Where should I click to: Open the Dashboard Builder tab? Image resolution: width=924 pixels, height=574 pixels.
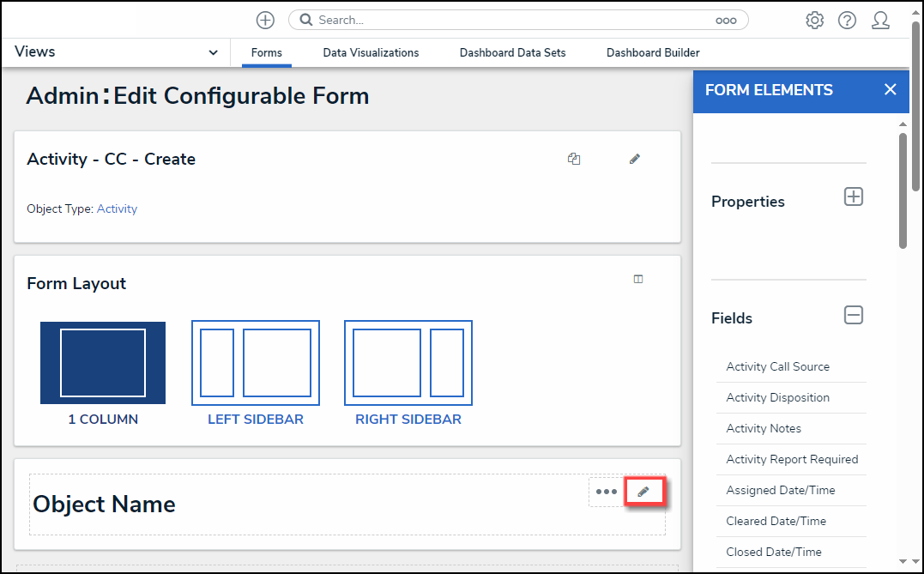653,52
